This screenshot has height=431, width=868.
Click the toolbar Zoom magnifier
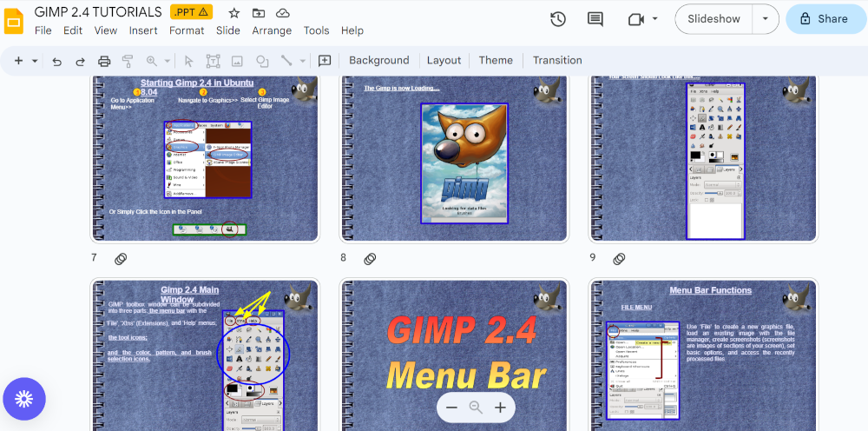point(151,61)
